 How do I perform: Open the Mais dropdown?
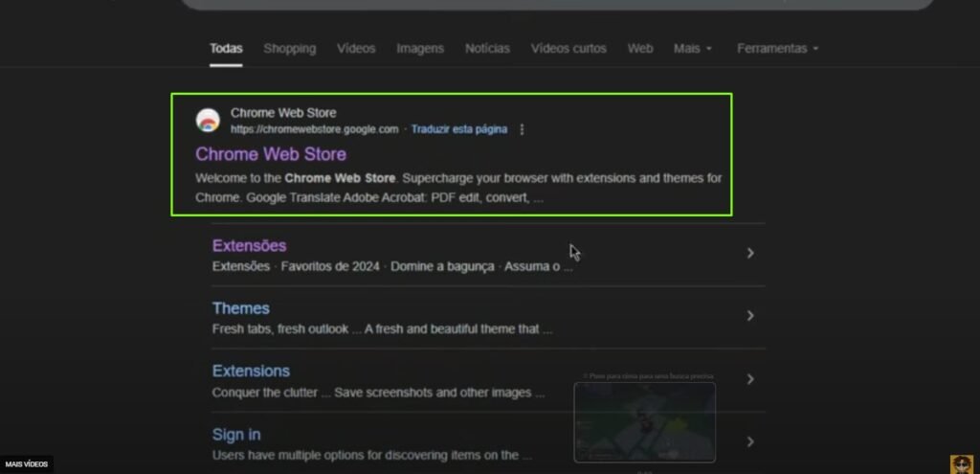[693, 49]
